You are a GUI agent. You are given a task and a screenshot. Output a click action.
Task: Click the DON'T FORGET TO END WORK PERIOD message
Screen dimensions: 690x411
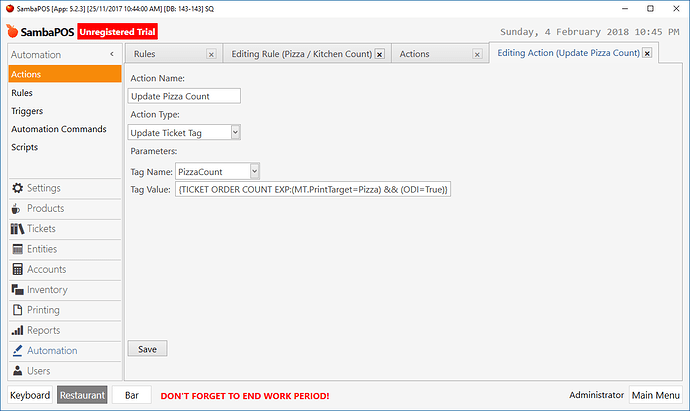point(245,396)
